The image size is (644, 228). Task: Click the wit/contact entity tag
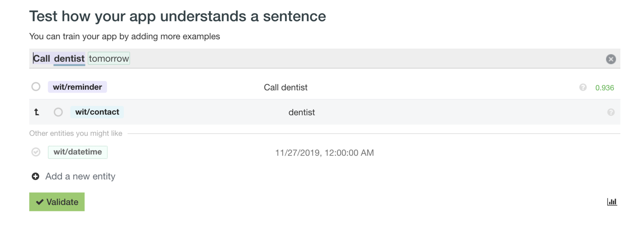coord(97,112)
